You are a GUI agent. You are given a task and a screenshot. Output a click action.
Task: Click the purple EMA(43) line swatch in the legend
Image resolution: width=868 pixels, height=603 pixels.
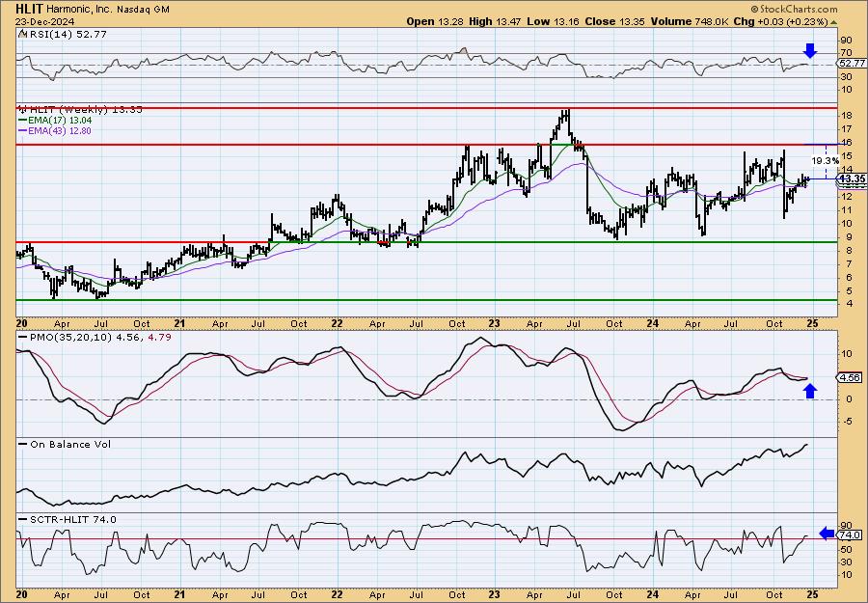point(23,131)
